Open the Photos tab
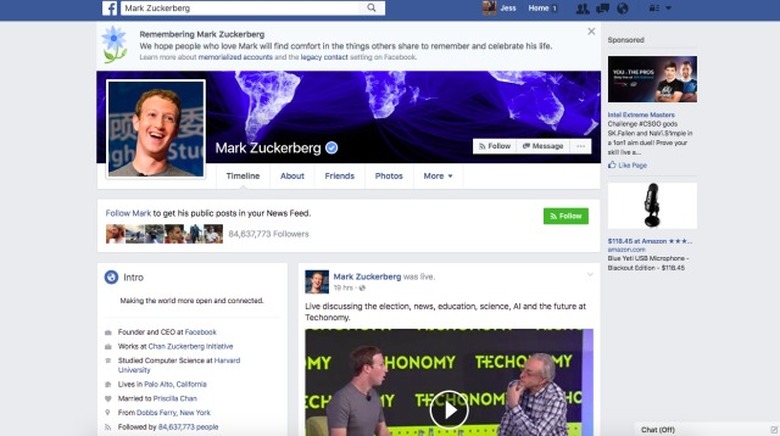Viewport: 780px width, 436px height. pyautogui.click(x=389, y=176)
